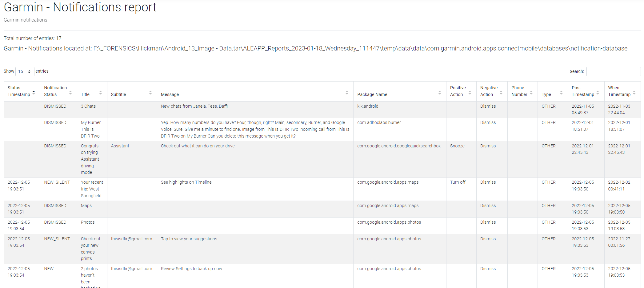The width and height of the screenshot is (644, 288).
Task: Click Package Name sort icon
Action: 440,93
